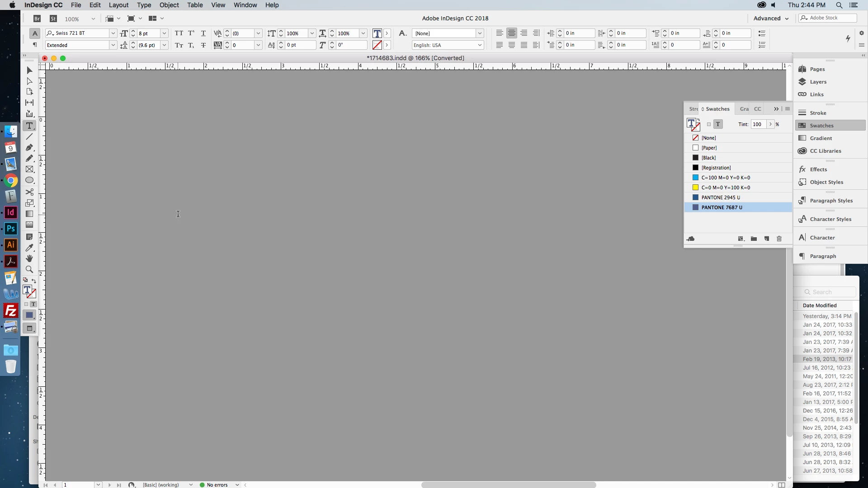This screenshot has width=868, height=488.
Task: Select the Rectangle Frame tool
Action: click(x=29, y=169)
